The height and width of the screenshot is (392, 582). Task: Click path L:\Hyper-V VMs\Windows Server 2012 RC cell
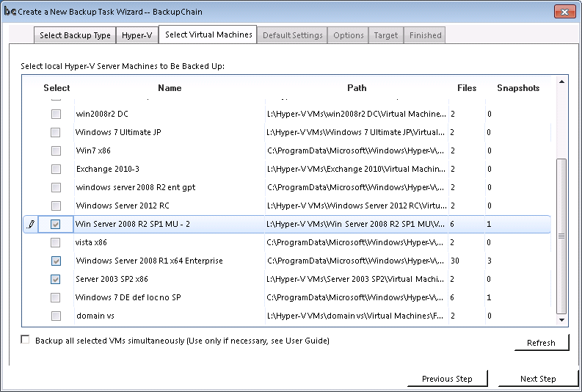(x=357, y=206)
